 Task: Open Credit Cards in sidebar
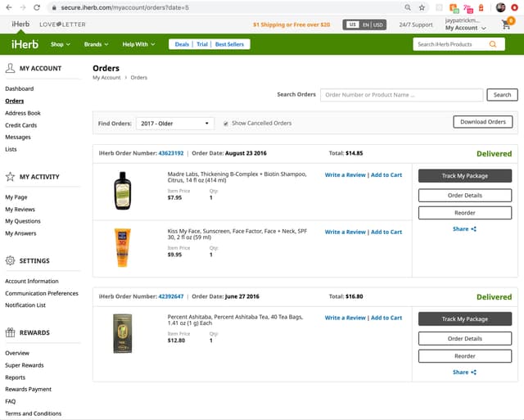point(20,125)
